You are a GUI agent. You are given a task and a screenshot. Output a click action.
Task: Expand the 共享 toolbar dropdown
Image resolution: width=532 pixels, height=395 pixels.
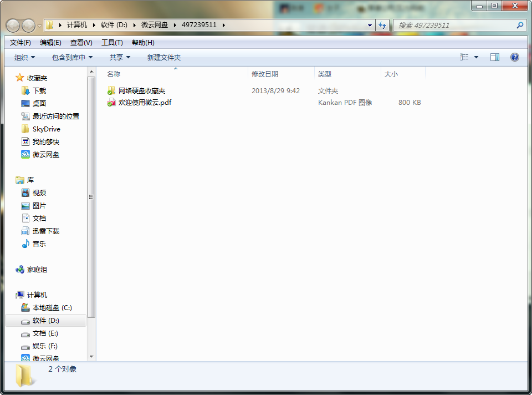click(x=120, y=58)
